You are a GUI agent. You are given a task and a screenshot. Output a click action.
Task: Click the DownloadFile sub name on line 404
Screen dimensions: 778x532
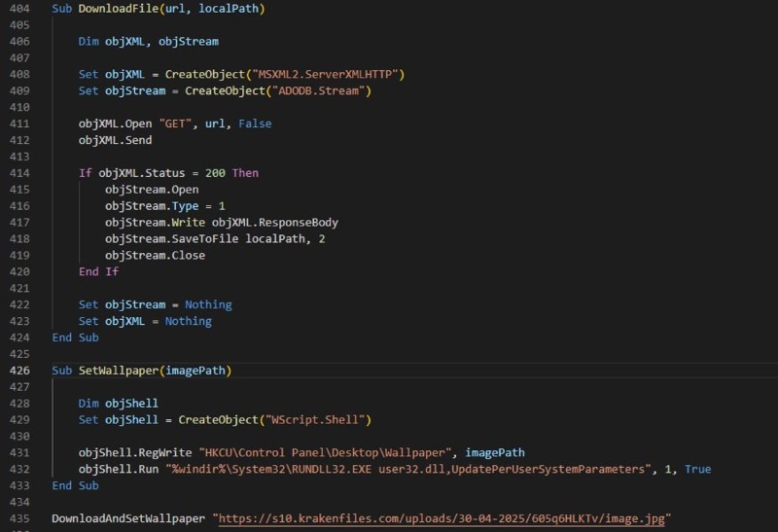(119, 9)
